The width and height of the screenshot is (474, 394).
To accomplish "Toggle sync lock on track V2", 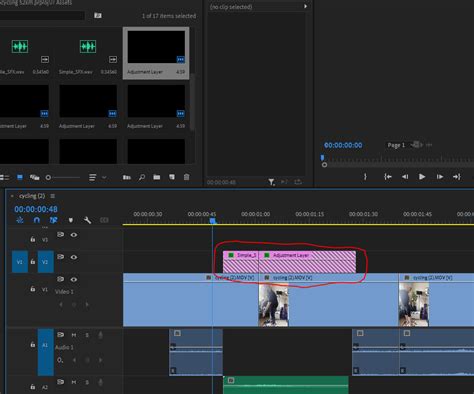I will click(60, 257).
